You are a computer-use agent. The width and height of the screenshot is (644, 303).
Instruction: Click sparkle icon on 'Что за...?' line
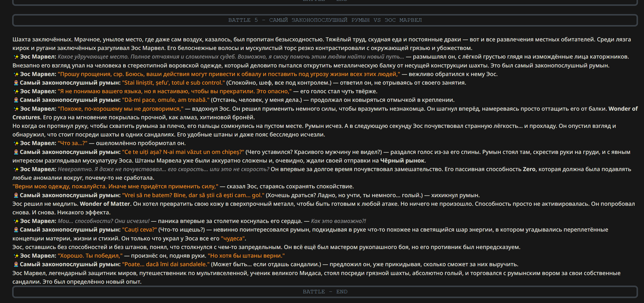(x=16, y=143)
